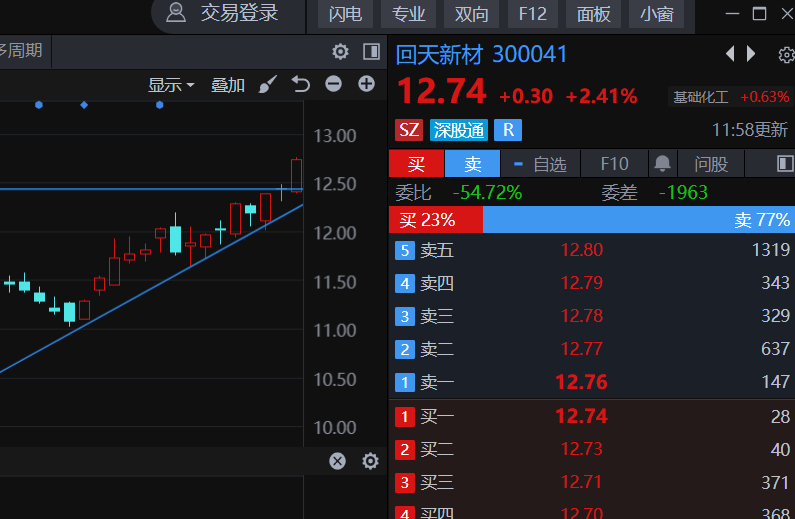Click the blue 卖 sell button
Image resolution: width=795 pixels, height=519 pixels.
(x=473, y=164)
